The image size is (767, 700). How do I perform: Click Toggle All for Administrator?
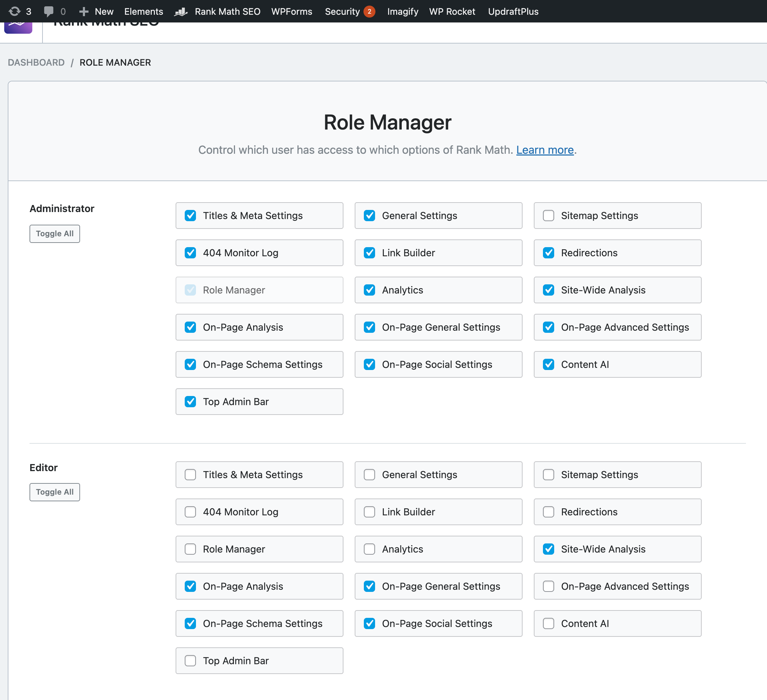(55, 233)
